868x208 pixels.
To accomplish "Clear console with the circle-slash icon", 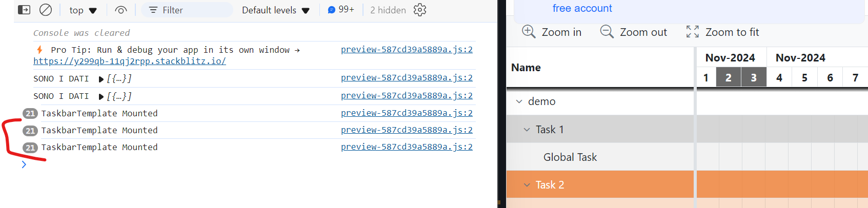I will 46,10.
